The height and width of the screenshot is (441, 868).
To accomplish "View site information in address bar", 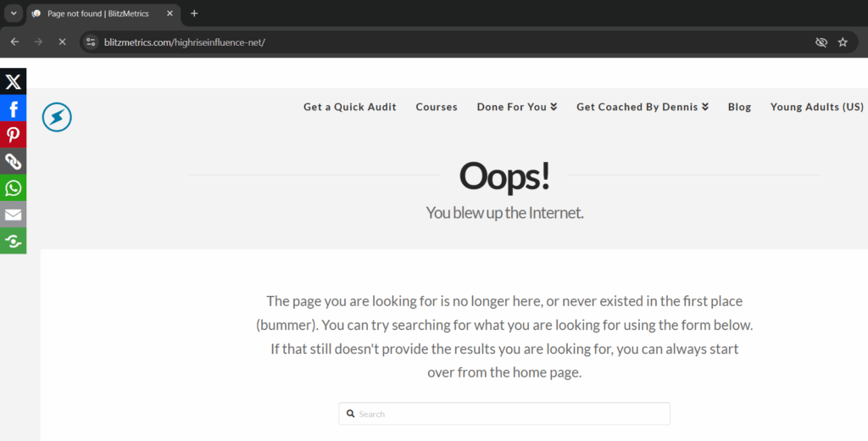I will [91, 42].
